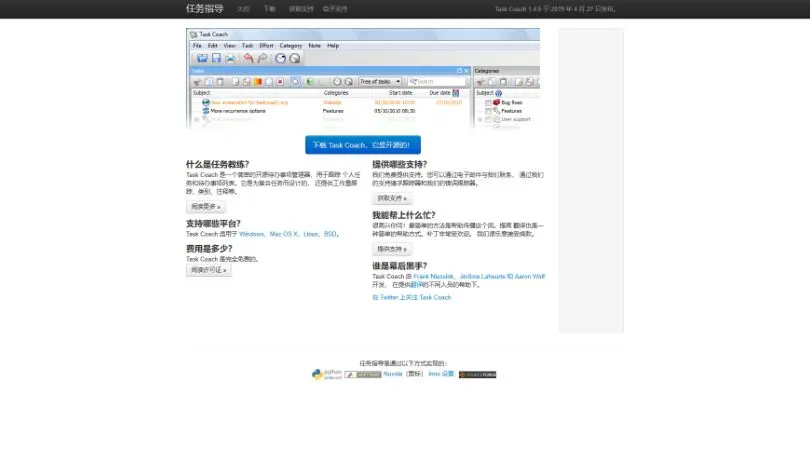Click the first small clock icon in the Tasks toolbar
This screenshot has width=810, height=450.
point(337,82)
